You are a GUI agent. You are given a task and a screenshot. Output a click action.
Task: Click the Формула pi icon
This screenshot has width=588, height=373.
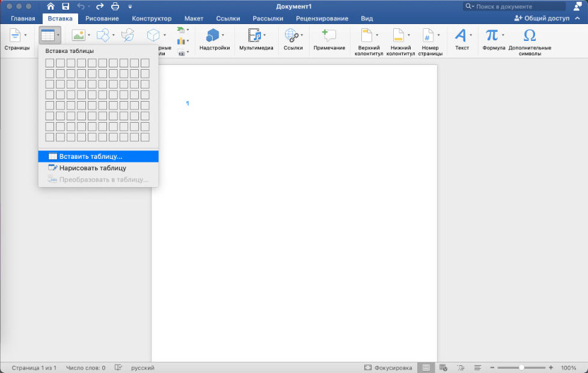point(491,35)
